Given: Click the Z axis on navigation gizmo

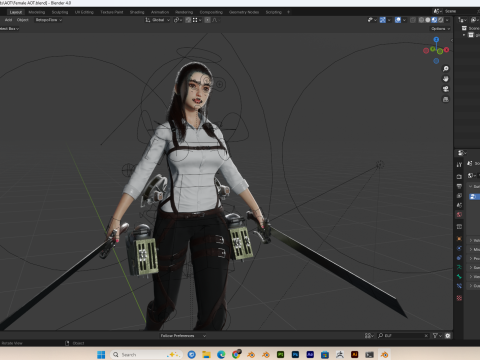Looking at the screenshot, I should (436, 39).
